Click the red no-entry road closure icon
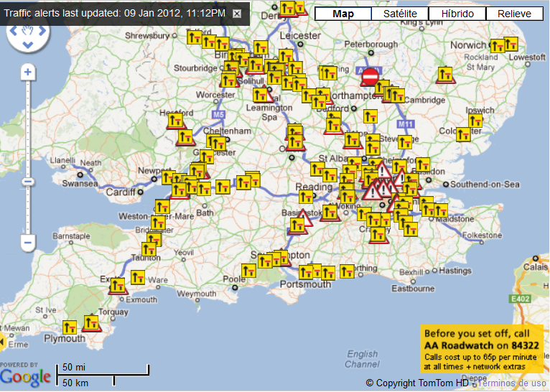Image resolution: width=550 pixels, height=392 pixels. pyautogui.click(x=370, y=76)
